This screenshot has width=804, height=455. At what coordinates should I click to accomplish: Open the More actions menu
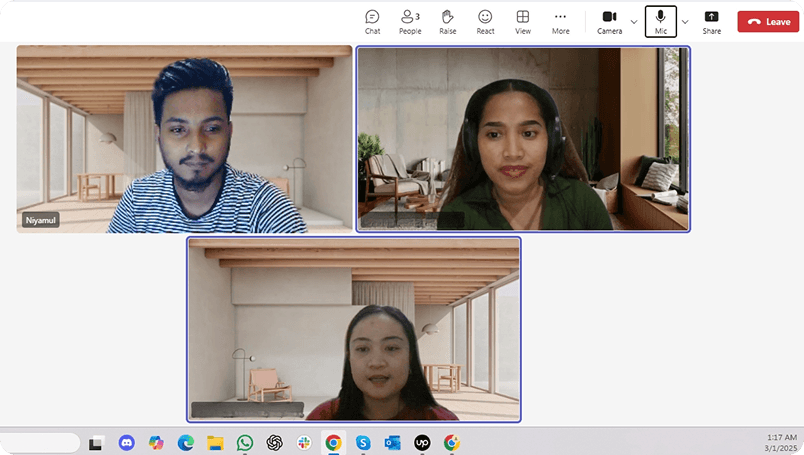point(560,21)
